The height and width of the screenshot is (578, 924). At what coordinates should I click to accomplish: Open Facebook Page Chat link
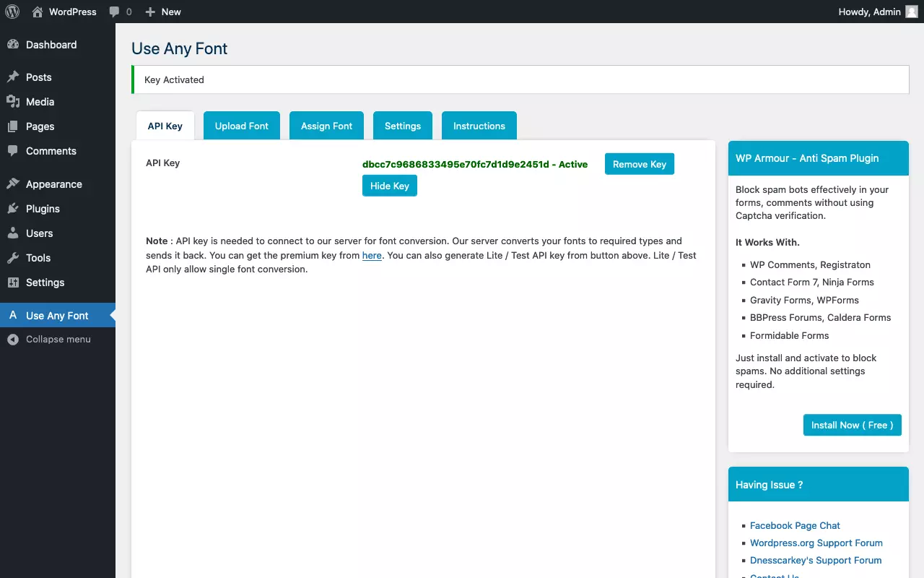pos(795,525)
